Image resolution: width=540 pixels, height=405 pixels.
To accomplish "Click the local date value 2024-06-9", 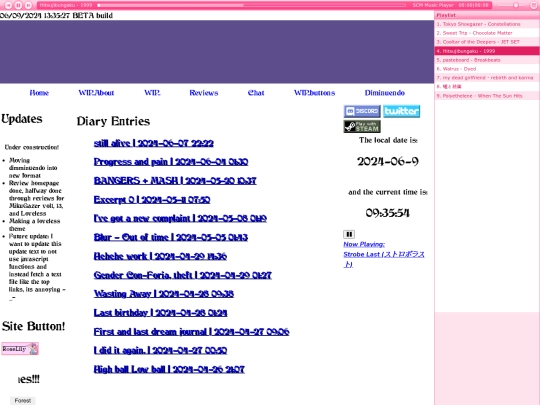I will tap(388, 162).
